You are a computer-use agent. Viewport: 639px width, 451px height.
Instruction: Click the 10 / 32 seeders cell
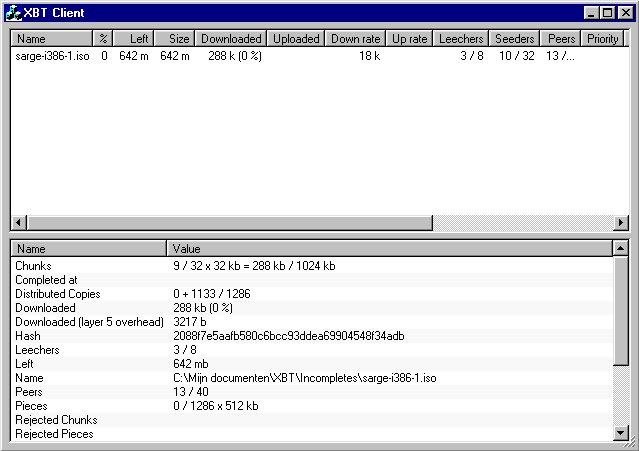pos(516,56)
